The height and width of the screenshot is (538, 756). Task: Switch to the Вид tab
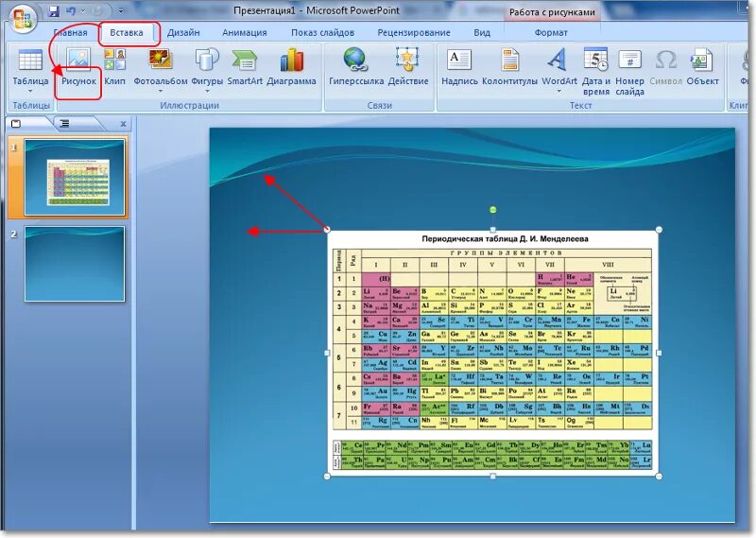482,32
